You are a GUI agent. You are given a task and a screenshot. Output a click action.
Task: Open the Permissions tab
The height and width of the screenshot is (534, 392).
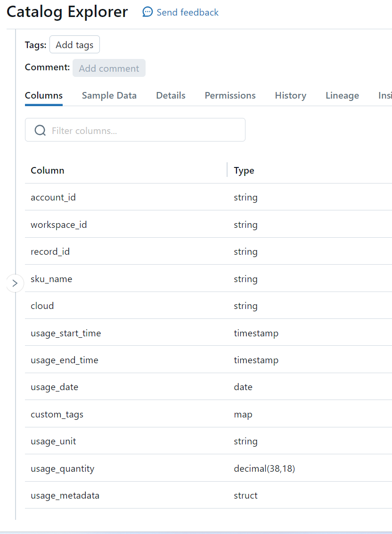pyautogui.click(x=230, y=96)
